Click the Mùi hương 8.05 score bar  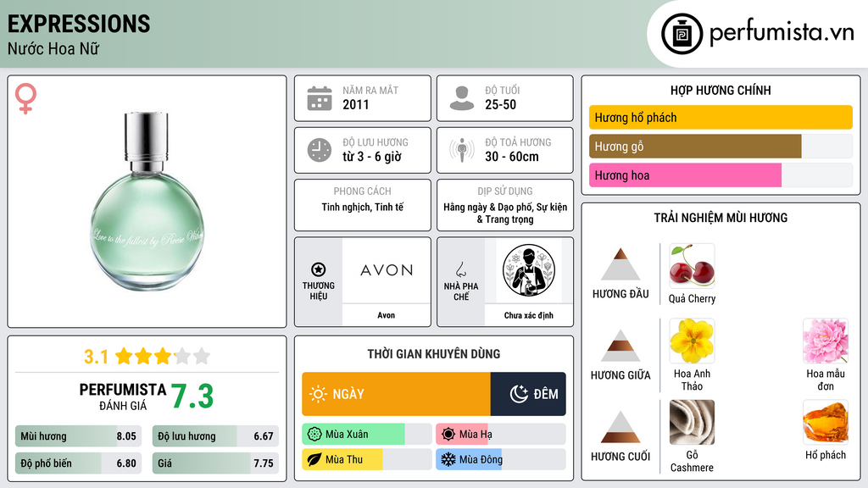tap(79, 436)
